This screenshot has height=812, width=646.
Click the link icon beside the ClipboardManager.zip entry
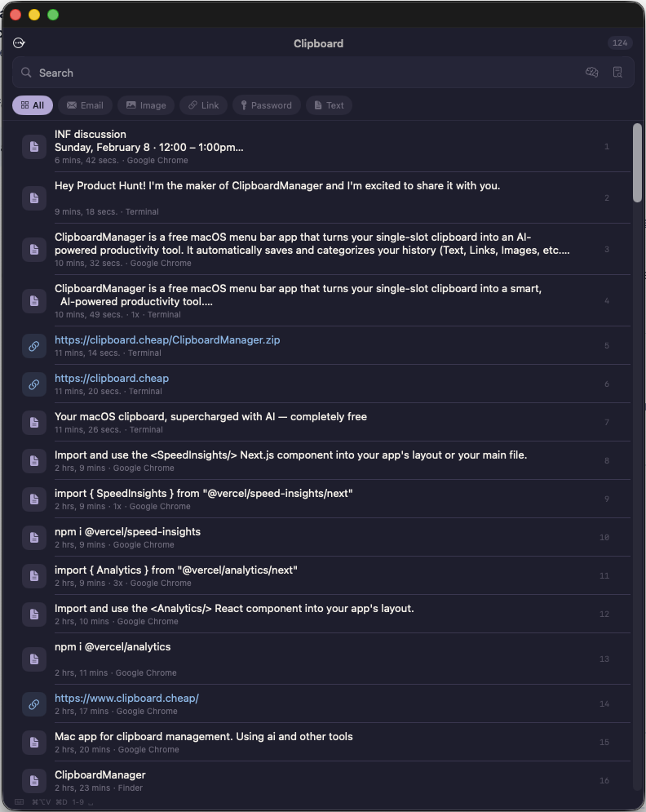click(x=33, y=345)
